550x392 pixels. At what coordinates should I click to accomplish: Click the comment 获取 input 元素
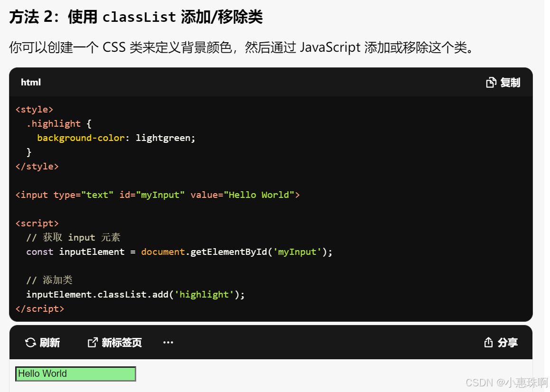pos(73,238)
